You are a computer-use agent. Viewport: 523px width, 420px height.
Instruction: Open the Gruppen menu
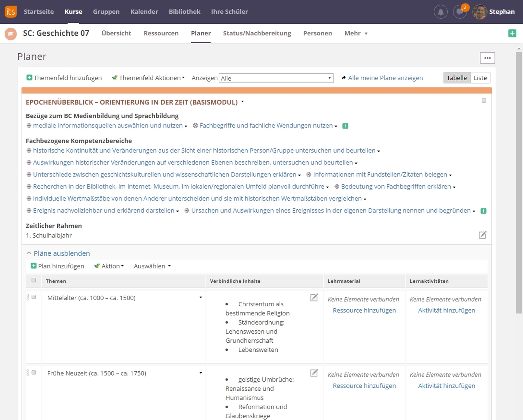106,12
